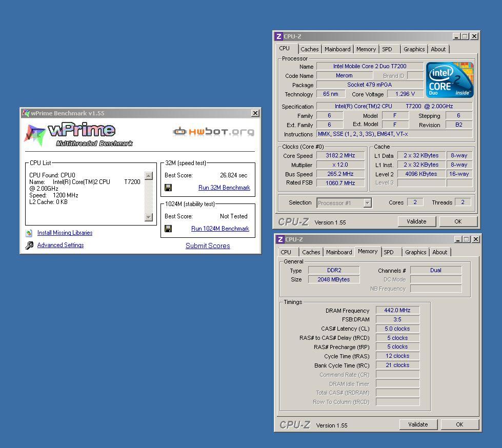This screenshot has height=448, width=502.
Task: Click CPU List scrollbar up arrow
Action: pyautogui.click(x=149, y=176)
